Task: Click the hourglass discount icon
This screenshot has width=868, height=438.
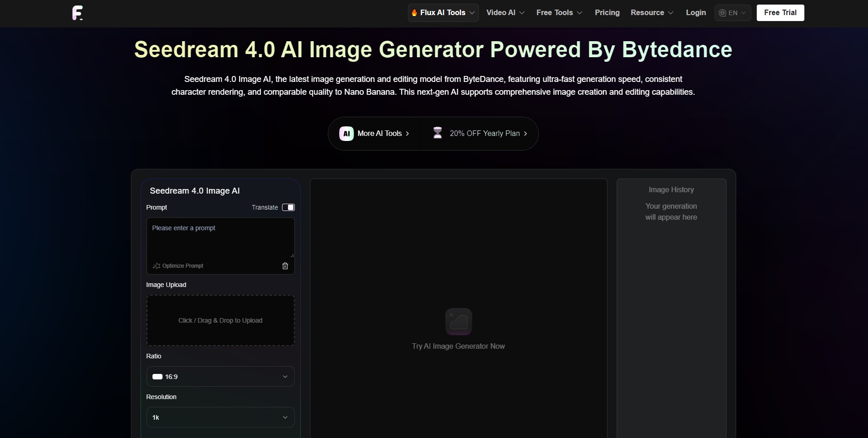Action: (438, 133)
